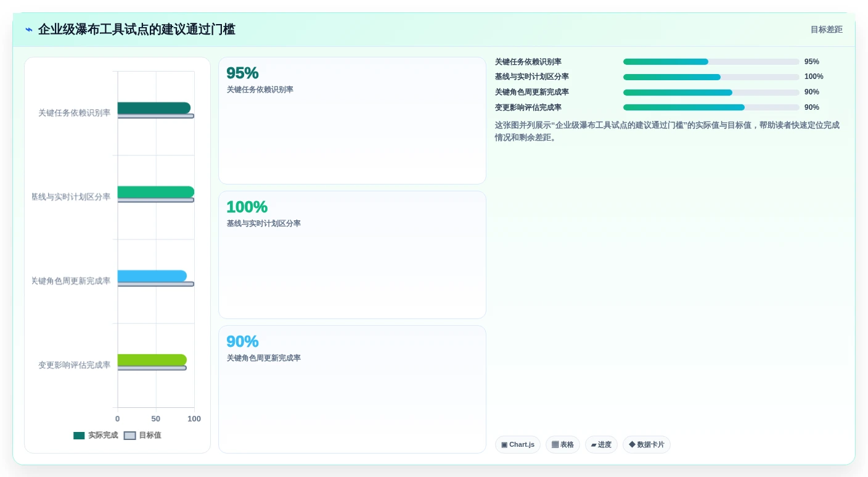Click the 关键任务依赖识别率 chart axis label
This screenshot has height=477, width=868.
click(75, 113)
